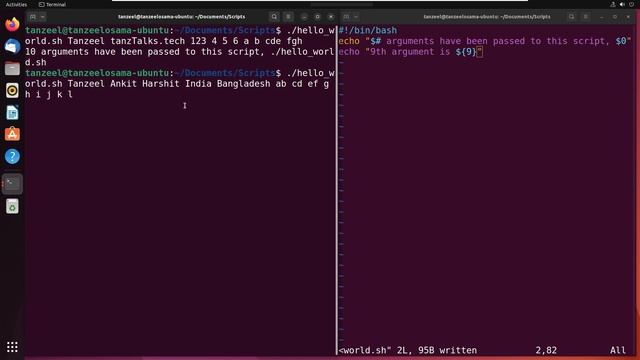640x360 pixels.
Task: Launch Thunderbird Mail from the dock
Action: [12, 46]
